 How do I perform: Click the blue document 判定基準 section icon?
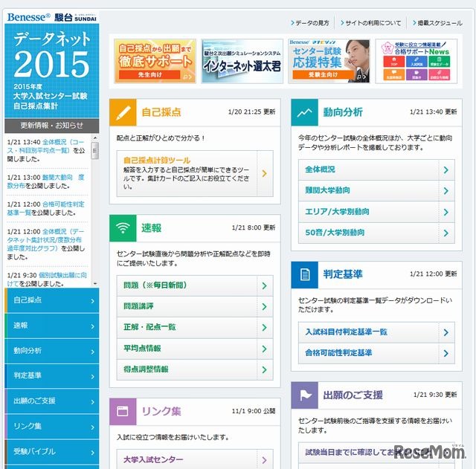[304, 274]
